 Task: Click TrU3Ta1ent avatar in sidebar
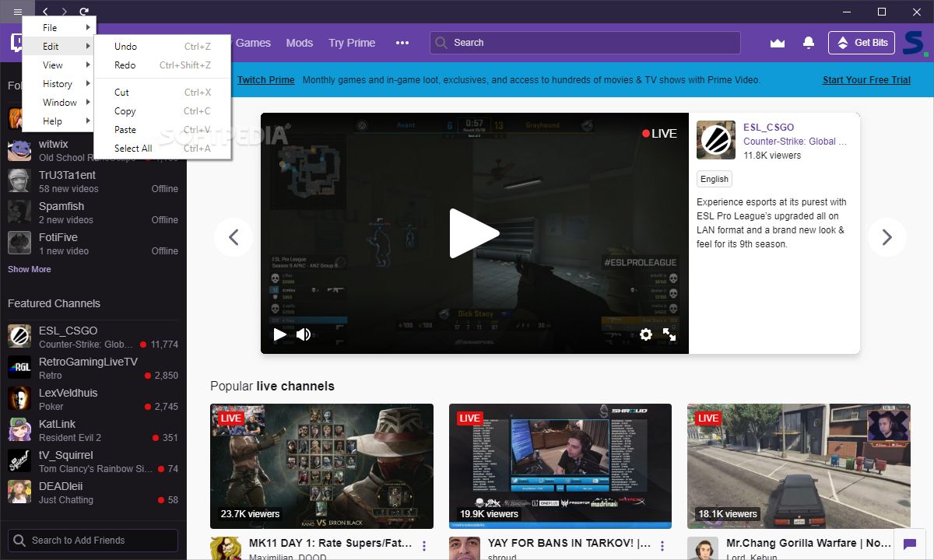click(x=19, y=180)
